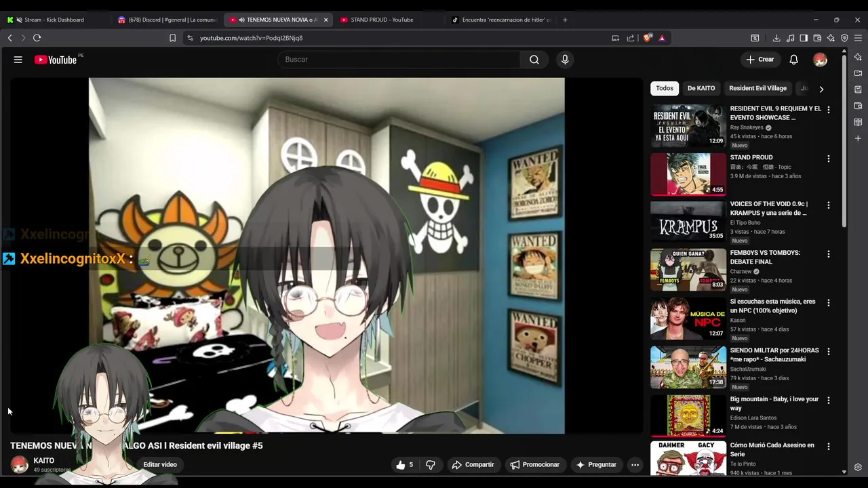Open options for RESIDENT EVIL 9 REQUIEM video
The height and width of the screenshot is (488, 868).
pos(828,110)
